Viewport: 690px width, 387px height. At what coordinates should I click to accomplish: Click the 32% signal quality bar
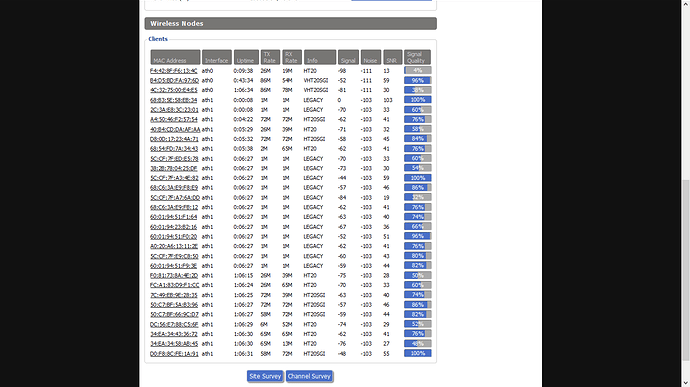418,197
